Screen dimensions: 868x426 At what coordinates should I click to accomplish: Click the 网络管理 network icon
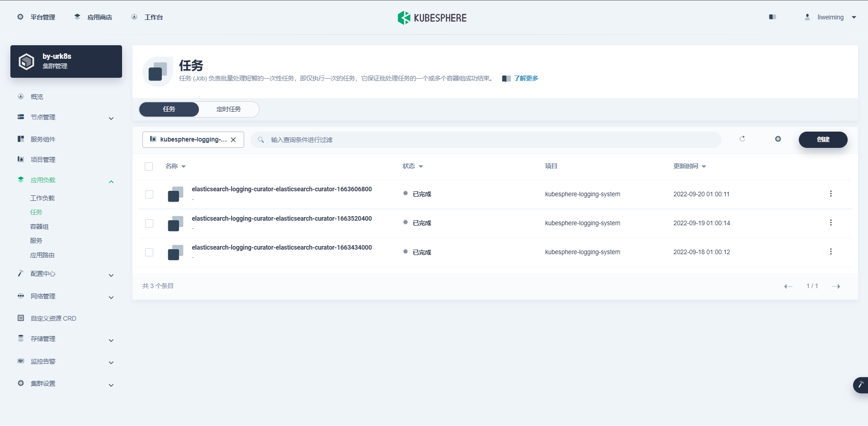21,296
